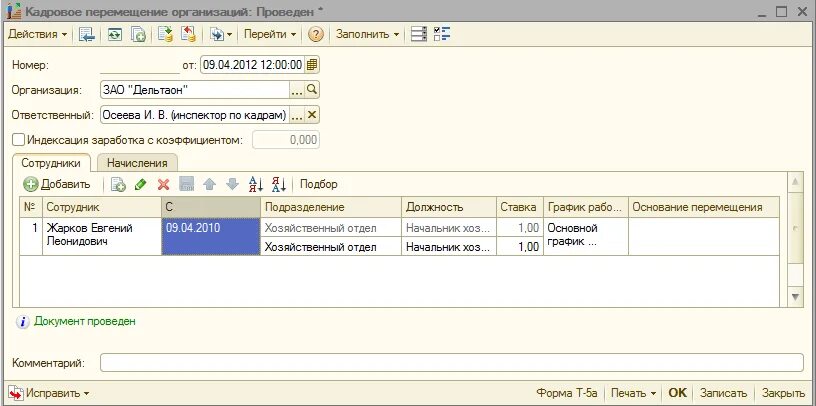Click the Форма Т-5а button
816x406 pixels.
click(x=567, y=393)
